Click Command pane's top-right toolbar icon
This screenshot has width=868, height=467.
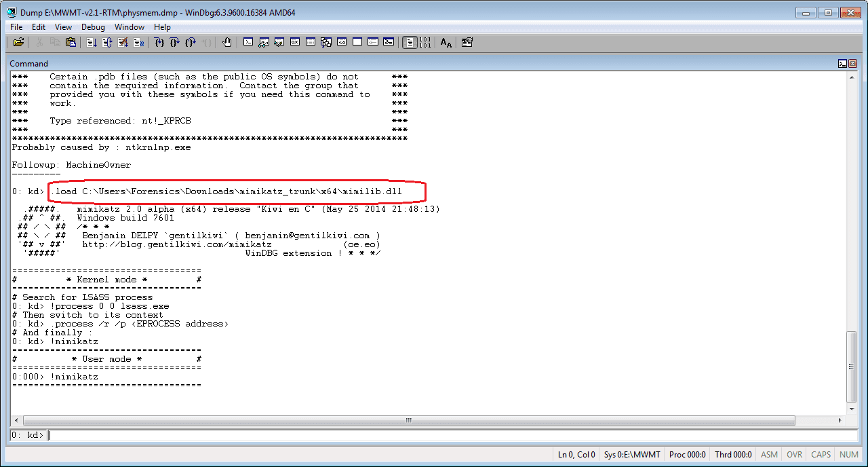842,63
